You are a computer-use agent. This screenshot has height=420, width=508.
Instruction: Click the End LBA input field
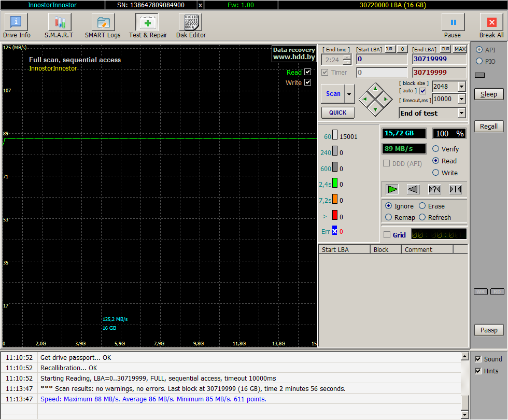[x=439, y=59]
